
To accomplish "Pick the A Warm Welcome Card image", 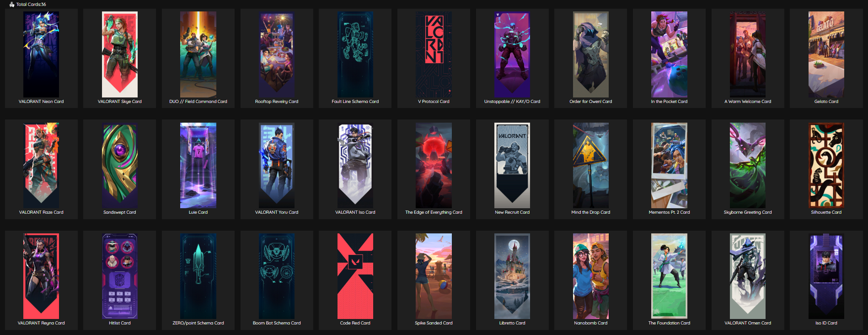I will pos(748,54).
